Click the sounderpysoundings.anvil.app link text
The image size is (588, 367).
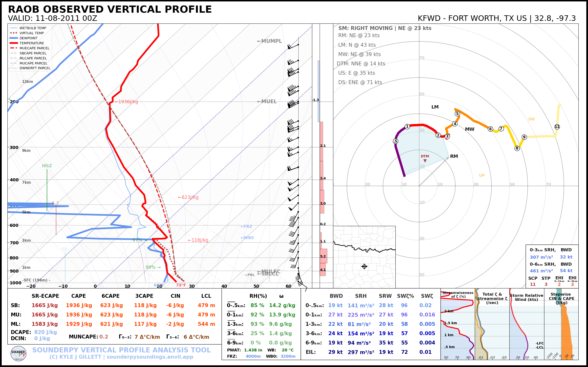coord(150,357)
